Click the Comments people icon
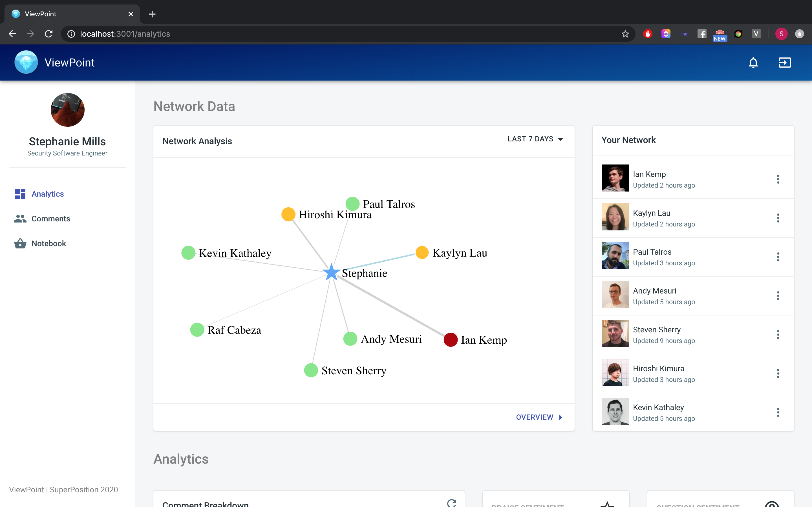 click(x=20, y=219)
